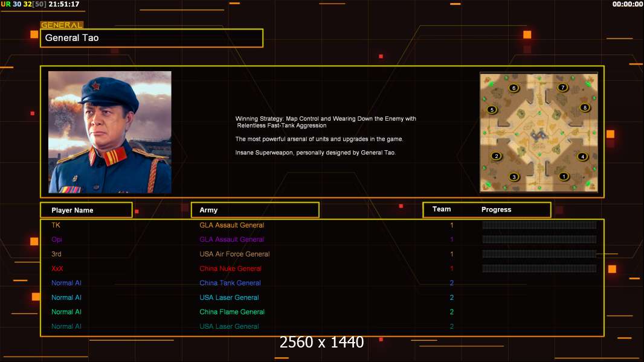The width and height of the screenshot is (644, 362).
Task: Click the Army column header
Action: [x=255, y=210]
